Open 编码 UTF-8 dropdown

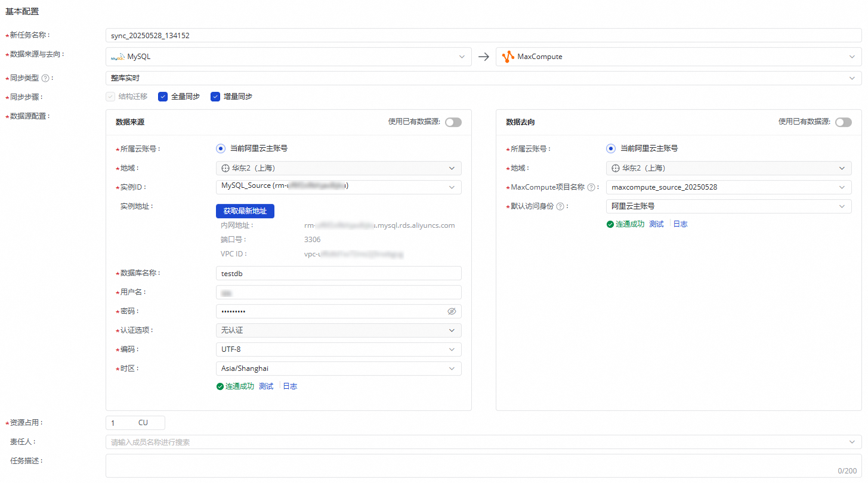click(338, 349)
